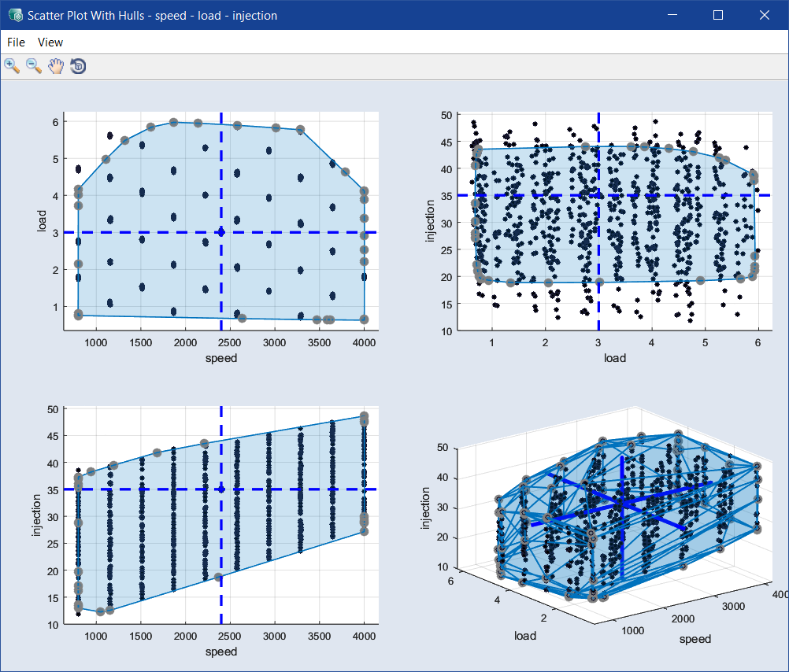Viewport: 789px width, 672px height.
Task: Click crosshair center in speed-load plot
Action: click(221, 232)
